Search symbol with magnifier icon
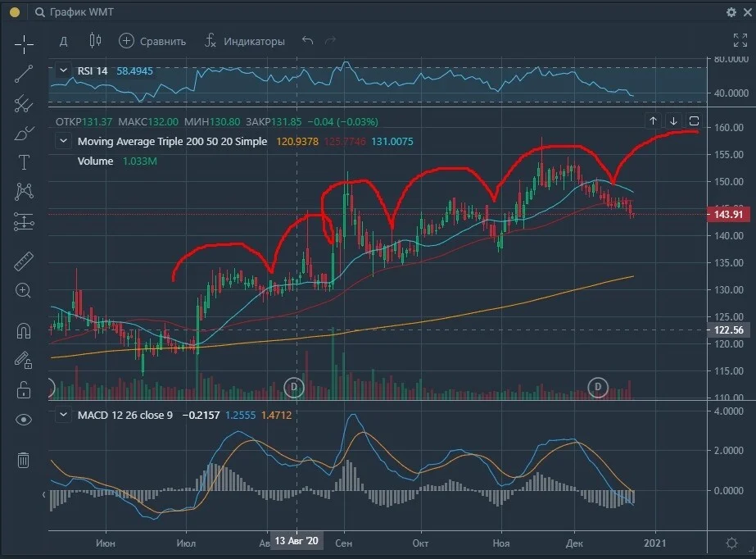This screenshot has width=756, height=559. (x=39, y=12)
